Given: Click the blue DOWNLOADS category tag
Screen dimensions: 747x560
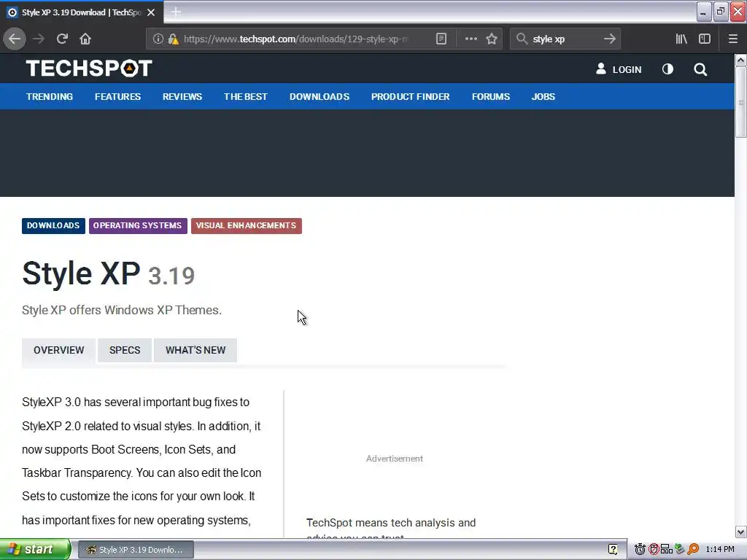Looking at the screenshot, I should click(x=53, y=226).
